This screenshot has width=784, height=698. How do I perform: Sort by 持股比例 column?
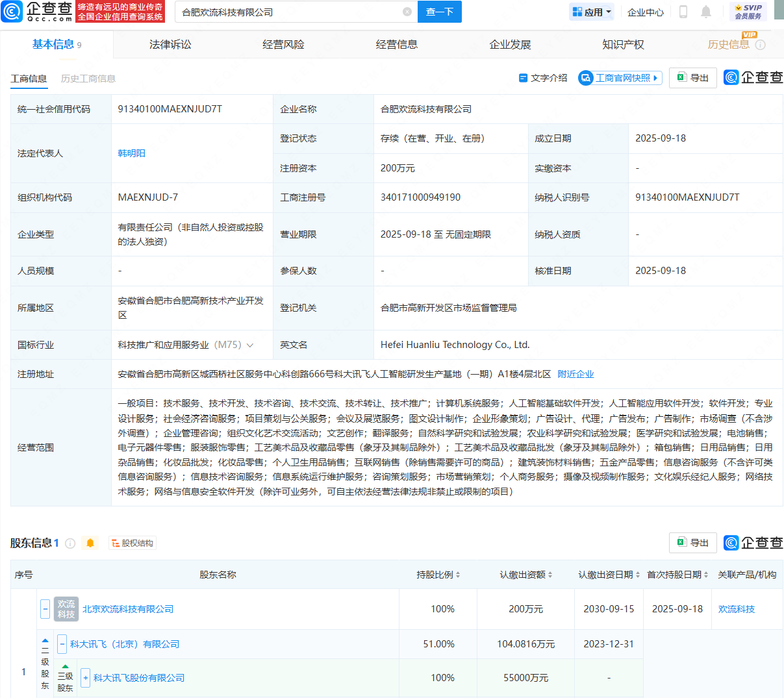[438, 575]
